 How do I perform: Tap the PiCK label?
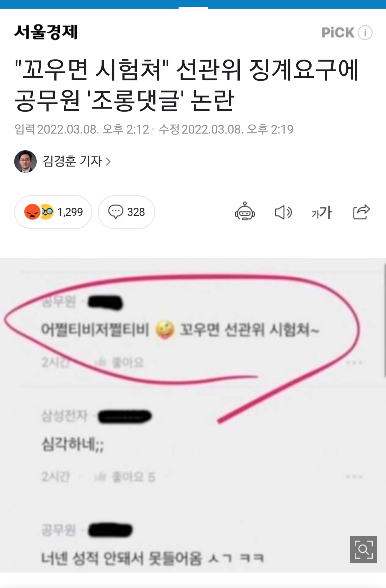(338, 33)
